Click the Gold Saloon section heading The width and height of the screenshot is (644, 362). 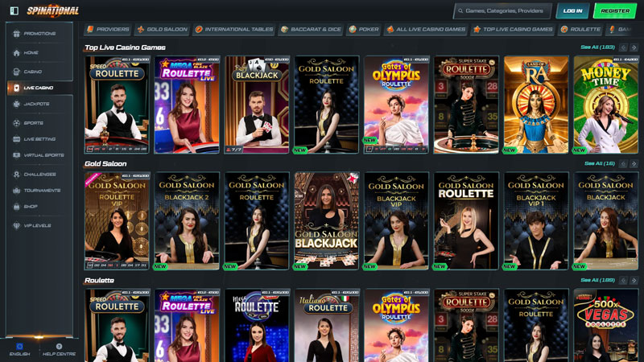point(105,164)
